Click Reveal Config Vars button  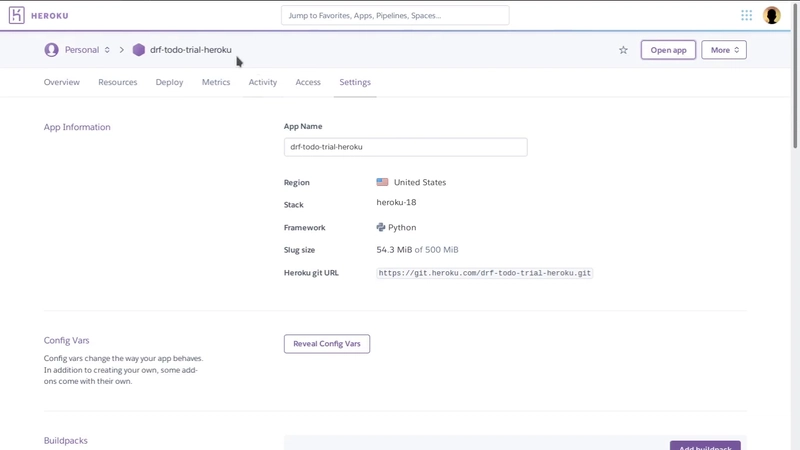click(327, 344)
